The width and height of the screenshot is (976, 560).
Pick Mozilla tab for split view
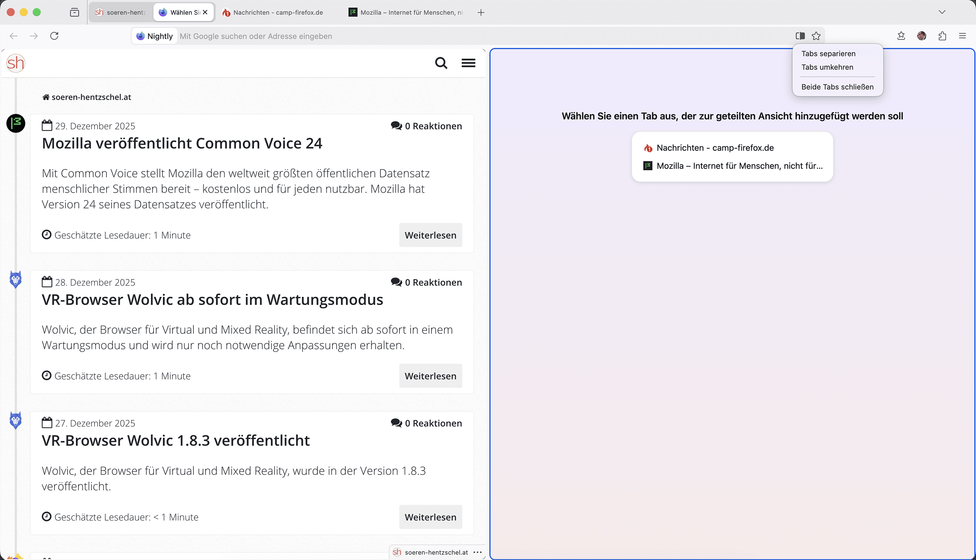[x=739, y=166]
